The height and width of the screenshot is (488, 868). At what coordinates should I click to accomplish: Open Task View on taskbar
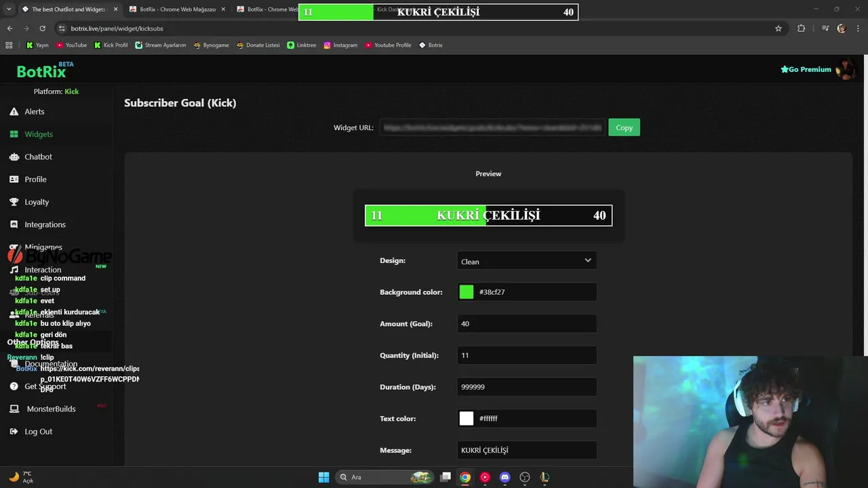(x=446, y=477)
